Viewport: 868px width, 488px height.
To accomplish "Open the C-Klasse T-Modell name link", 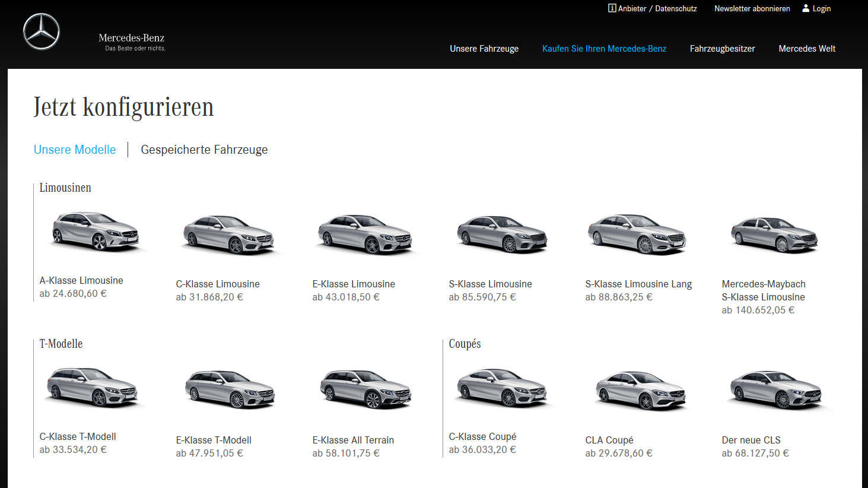I will (78, 436).
